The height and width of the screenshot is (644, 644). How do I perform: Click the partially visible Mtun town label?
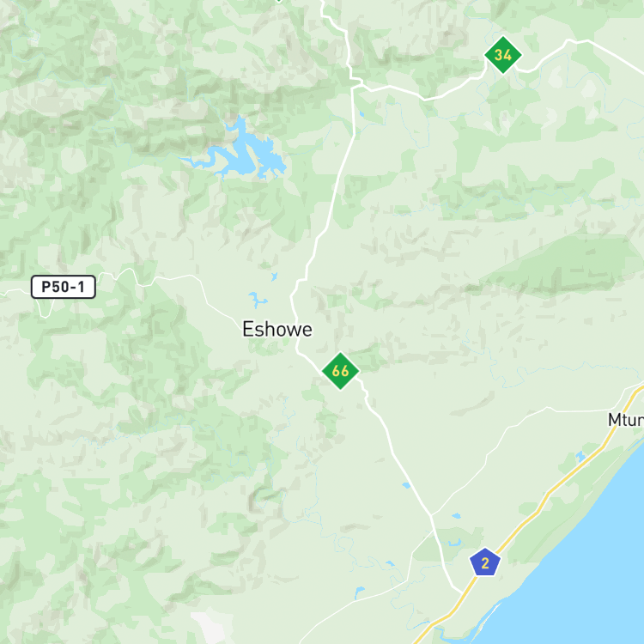626,420
